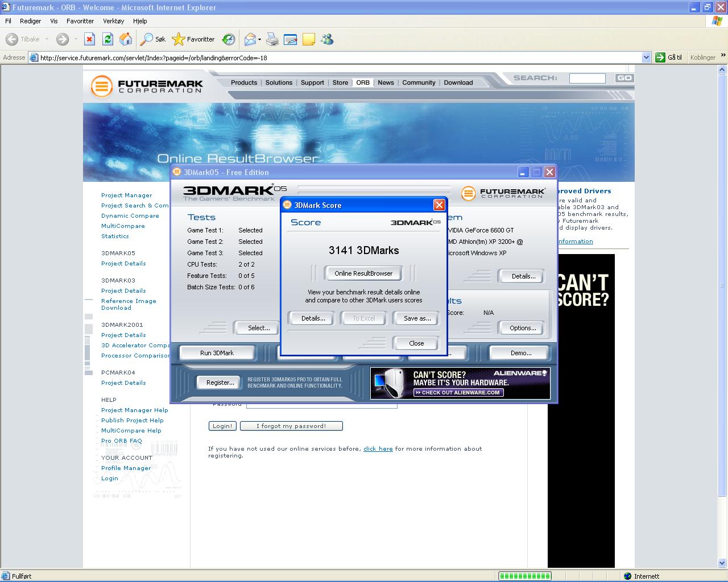Click the Login! button on webpage
Image resolution: width=728 pixels, height=582 pixels.
222,426
